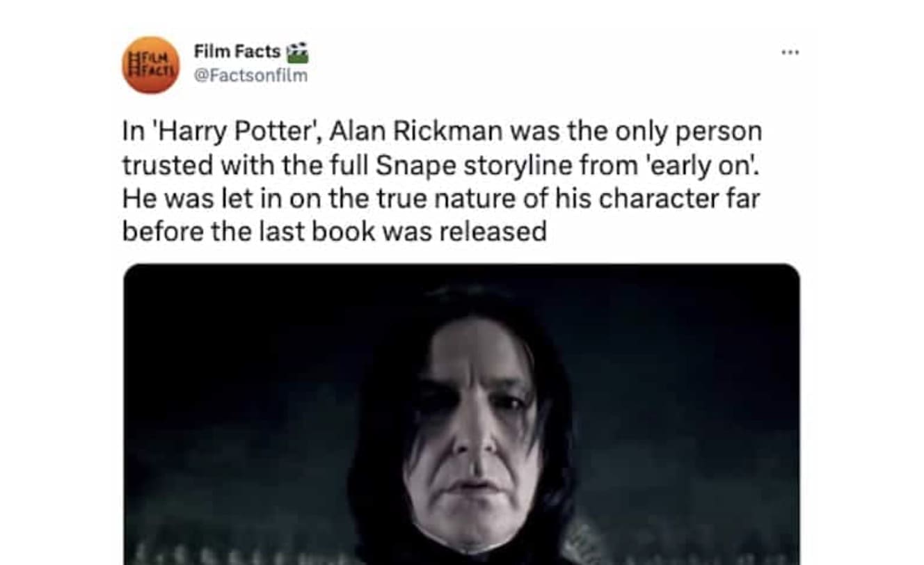Click the Film Facts display name
The height and width of the screenshot is (565, 924).
(237, 51)
